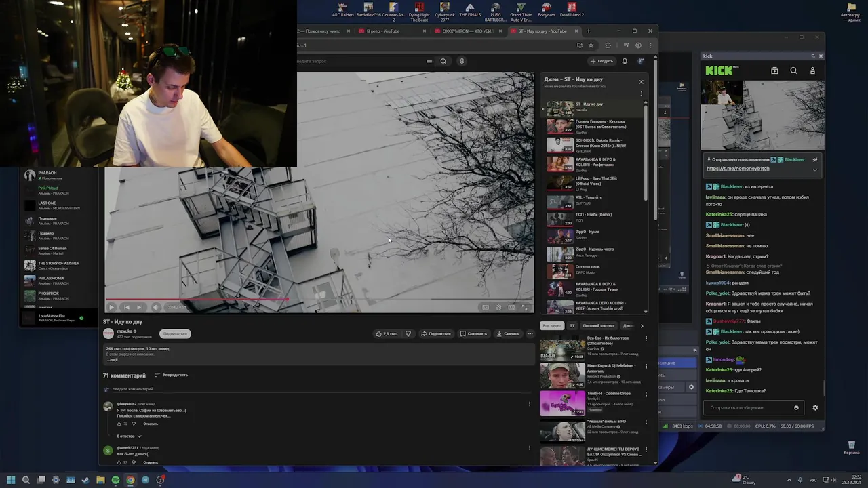Bookmark page with Chrome star icon
Viewport: 868px width, 488px height.
591,45
